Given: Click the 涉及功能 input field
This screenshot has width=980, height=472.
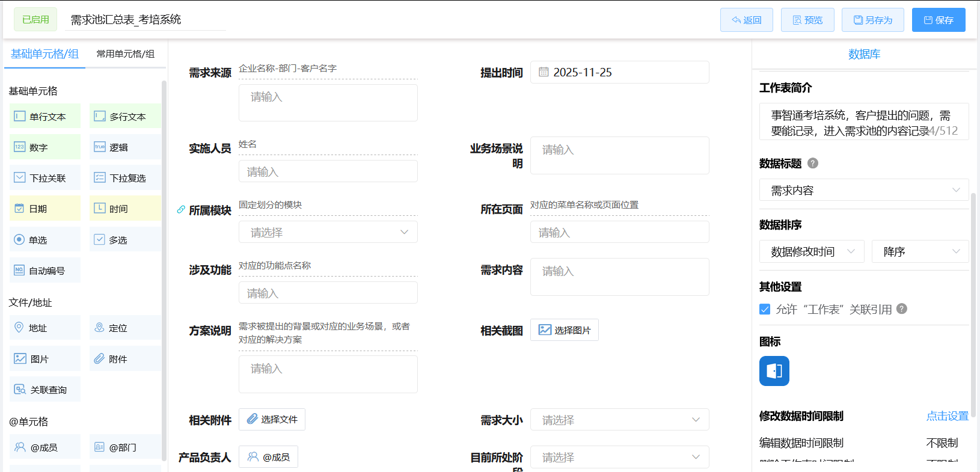Looking at the screenshot, I should pos(328,293).
